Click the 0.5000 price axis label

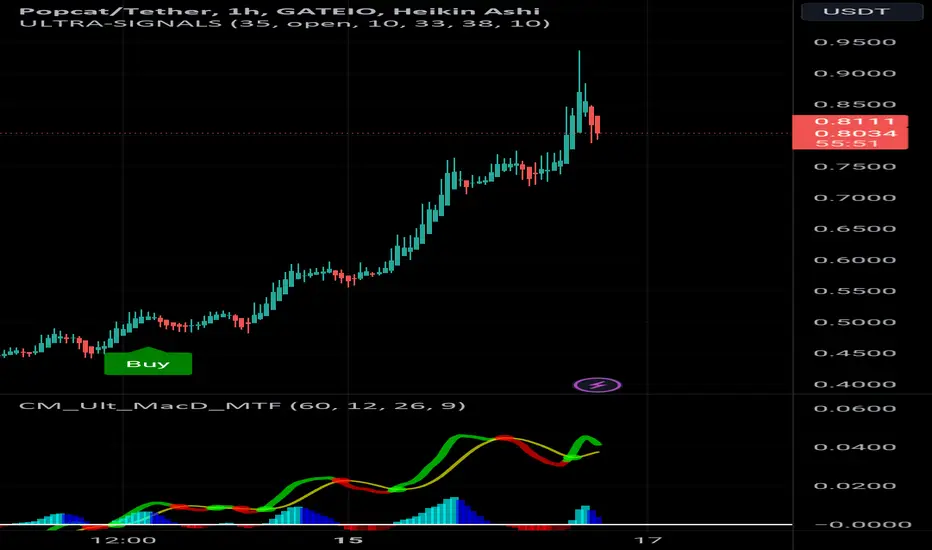point(855,322)
